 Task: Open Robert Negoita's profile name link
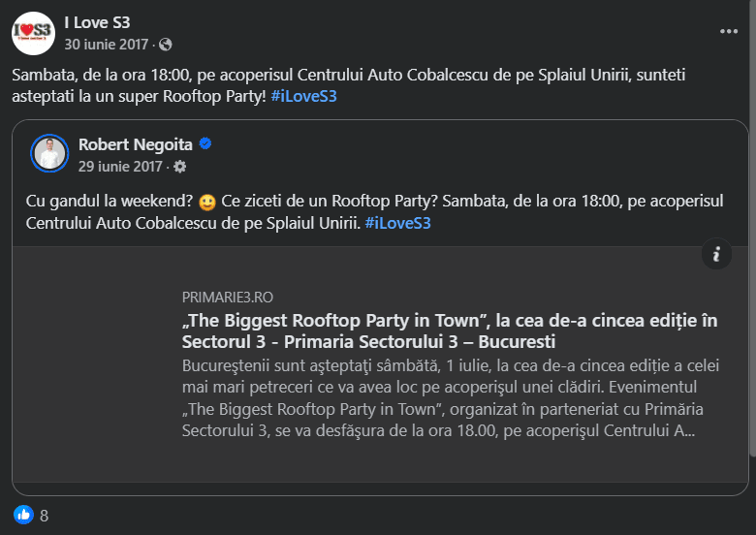(x=135, y=144)
